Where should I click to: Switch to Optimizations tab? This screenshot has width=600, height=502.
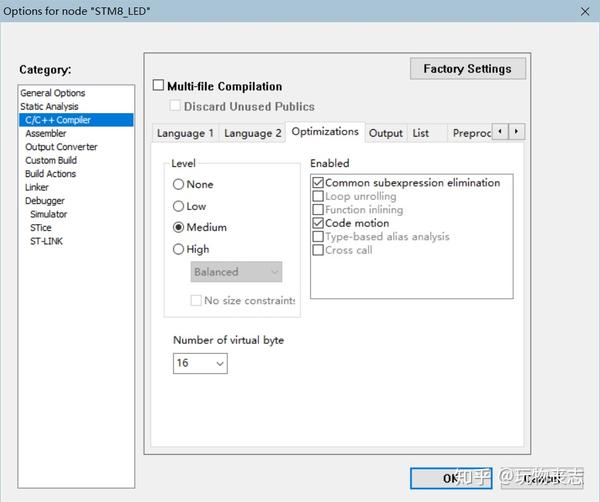(325, 132)
